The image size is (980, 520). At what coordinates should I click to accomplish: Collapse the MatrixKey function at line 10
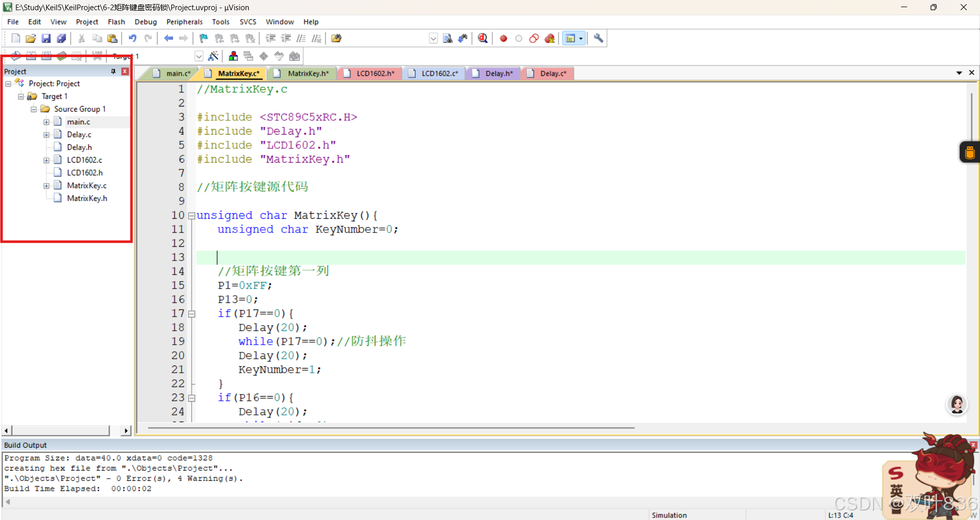coord(192,216)
